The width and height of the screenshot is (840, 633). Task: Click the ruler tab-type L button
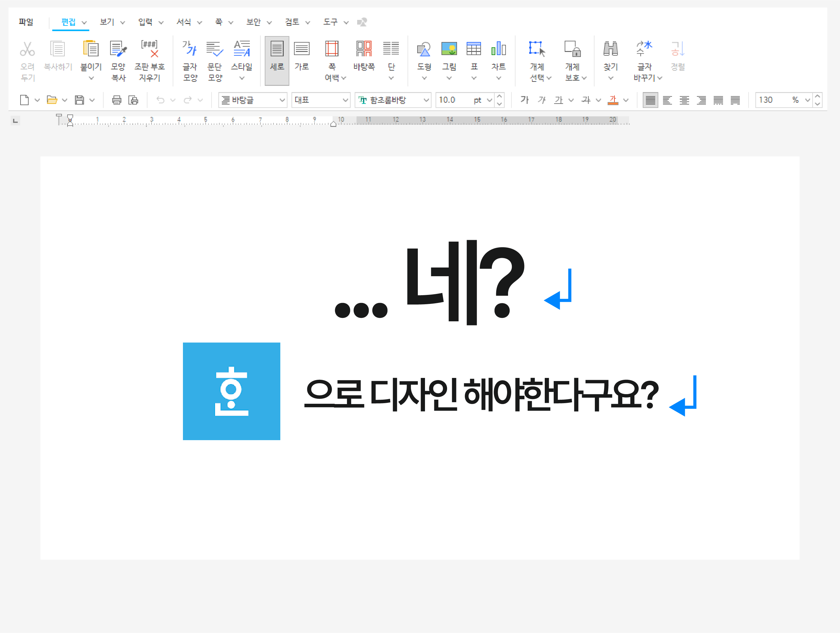point(15,121)
